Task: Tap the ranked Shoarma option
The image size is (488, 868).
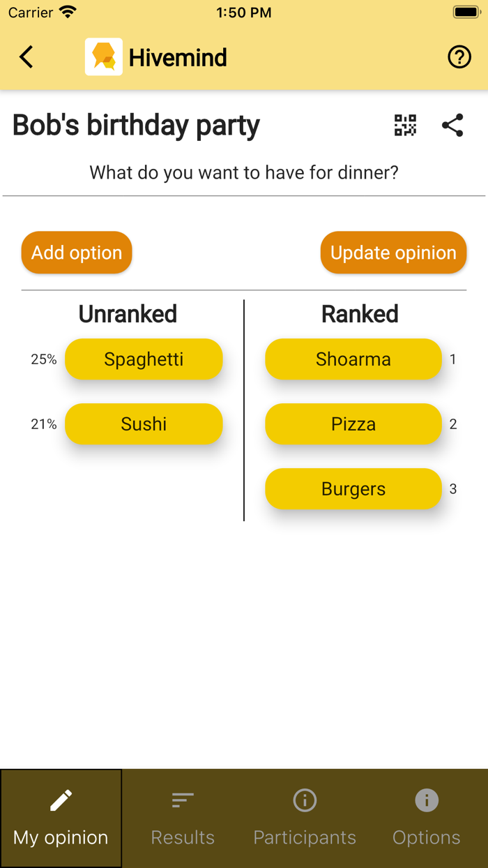Action: click(x=353, y=359)
